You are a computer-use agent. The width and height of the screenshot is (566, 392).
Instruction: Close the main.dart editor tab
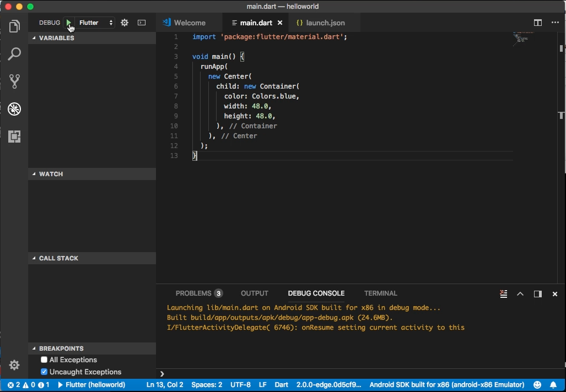[x=280, y=23]
